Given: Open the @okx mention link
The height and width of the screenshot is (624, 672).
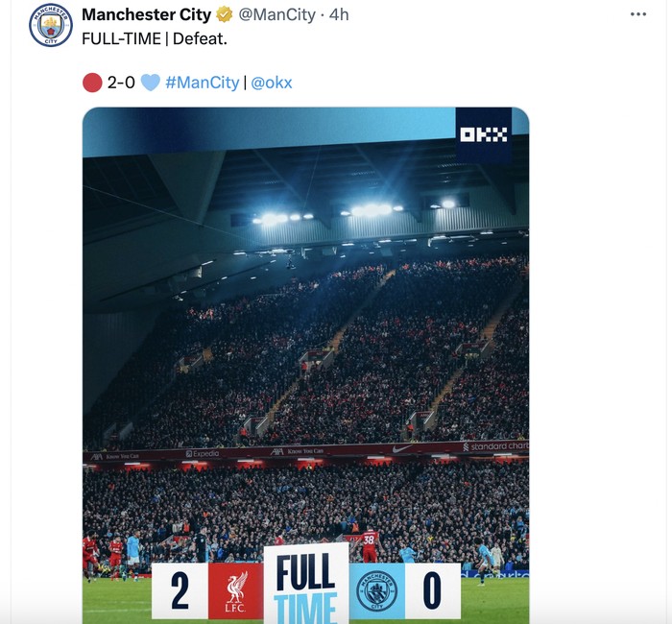Looking at the screenshot, I should pyautogui.click(x=272, y=83).
